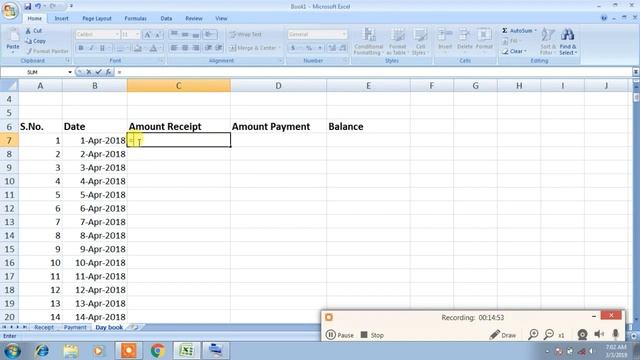Cancel formula entry with X icon
This screenshot has height=360, width=640.
(89, 72)
